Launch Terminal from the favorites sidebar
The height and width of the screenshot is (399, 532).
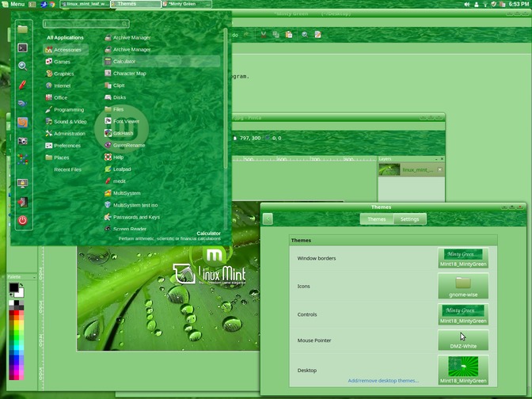pyautogui.click(x=23, y=47)
